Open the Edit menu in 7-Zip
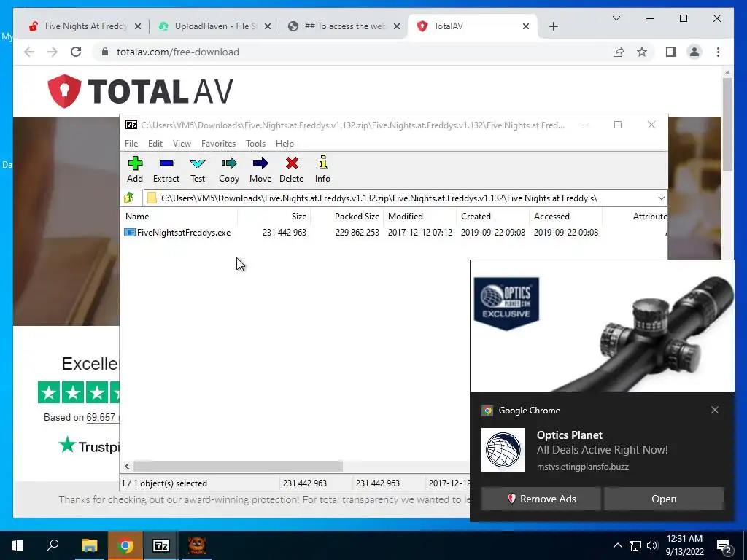This screenshot has height=560, width=747. click(155, 144)
